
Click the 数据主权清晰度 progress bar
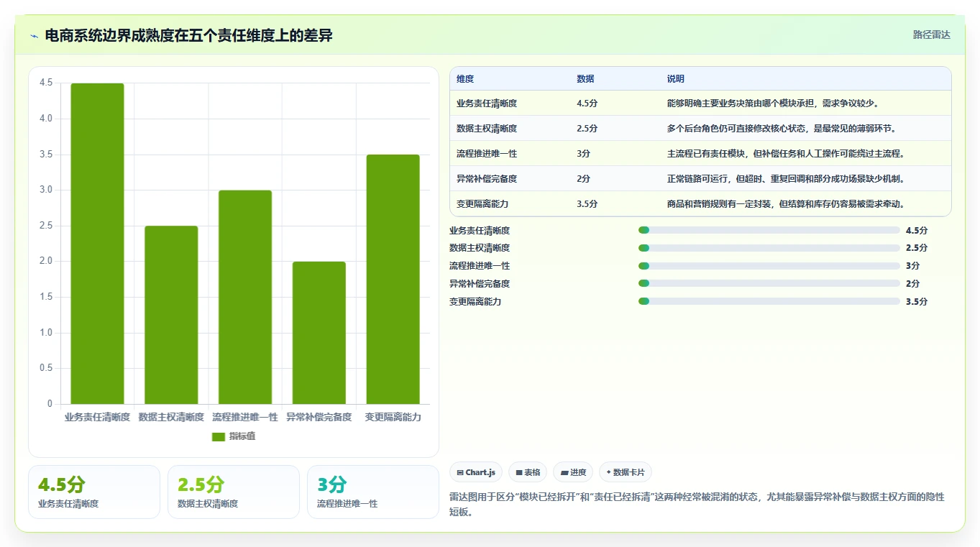769,248
